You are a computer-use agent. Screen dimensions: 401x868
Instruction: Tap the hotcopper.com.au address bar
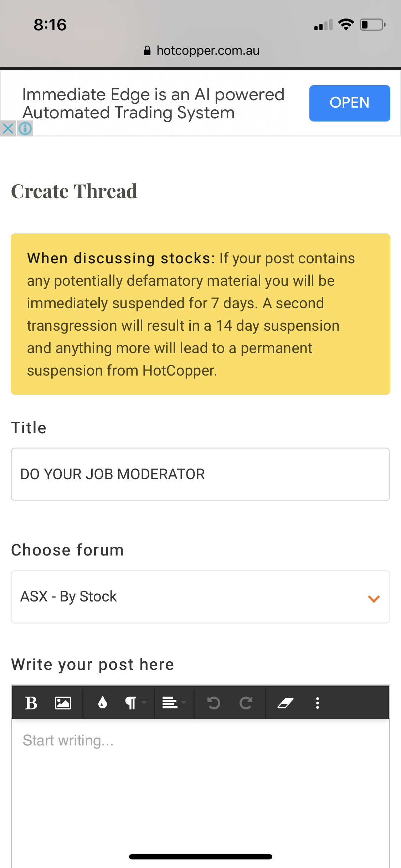click(207, 51)
